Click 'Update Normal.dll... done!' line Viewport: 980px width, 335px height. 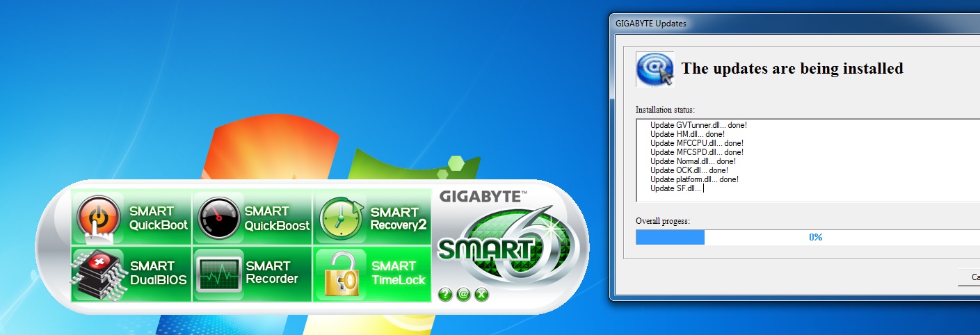pyautogui.click(x=693, y=161)
